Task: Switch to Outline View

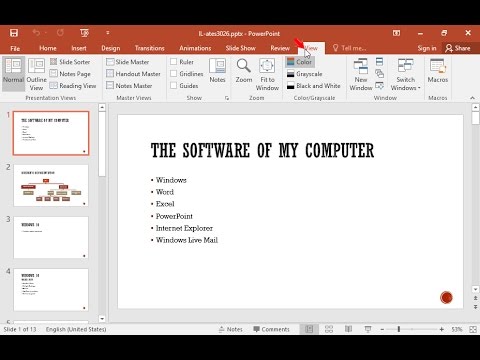Action: pos(36,74)
